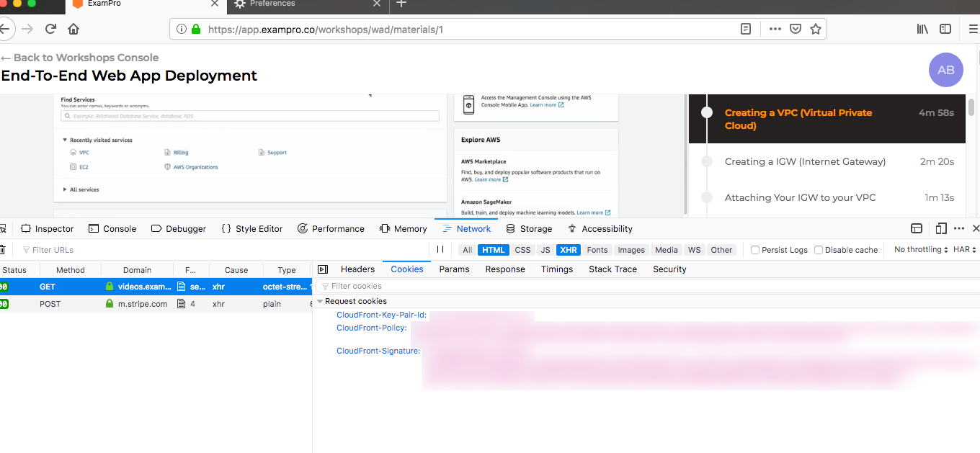Viewport: 980px width, 453px height.
Task: Open devtools three-dot options menu
Action: click(959, 228)
